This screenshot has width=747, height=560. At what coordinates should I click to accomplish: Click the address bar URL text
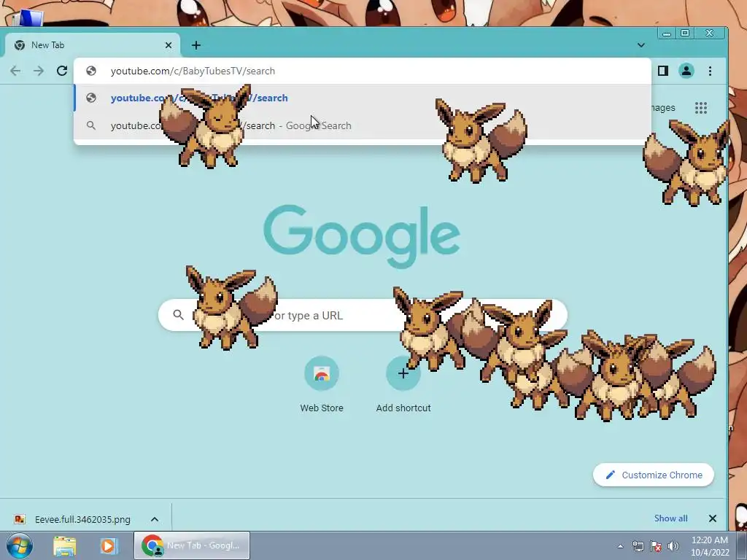click(193, 71)
